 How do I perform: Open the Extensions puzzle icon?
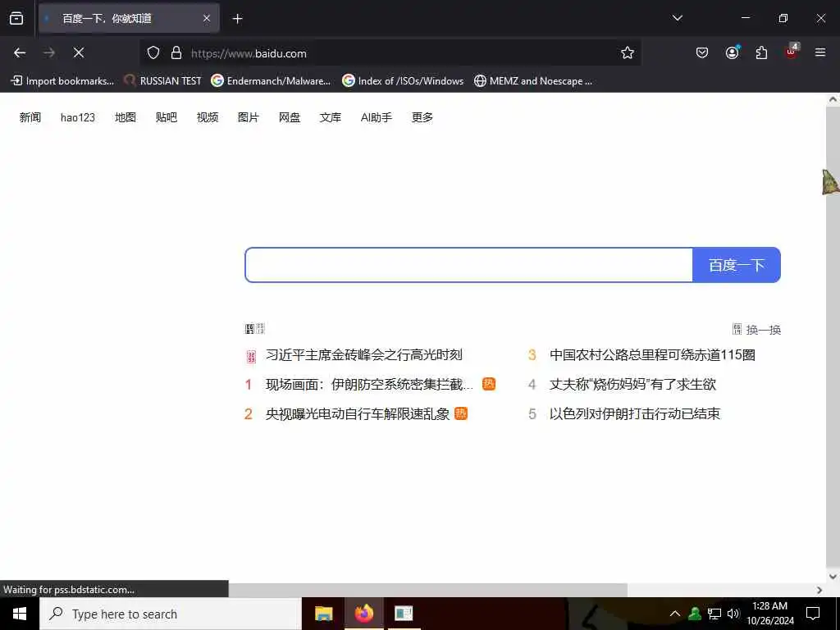[761, 52]
